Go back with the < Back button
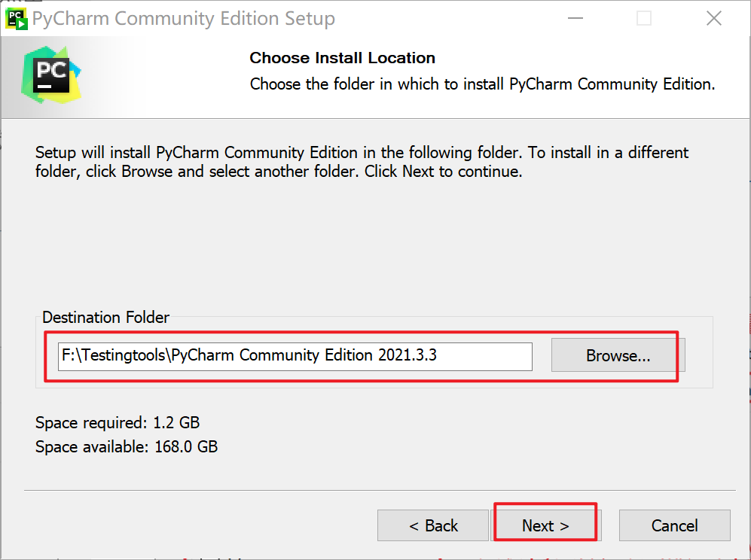This screenshot has height=560, width=751. 433,525
